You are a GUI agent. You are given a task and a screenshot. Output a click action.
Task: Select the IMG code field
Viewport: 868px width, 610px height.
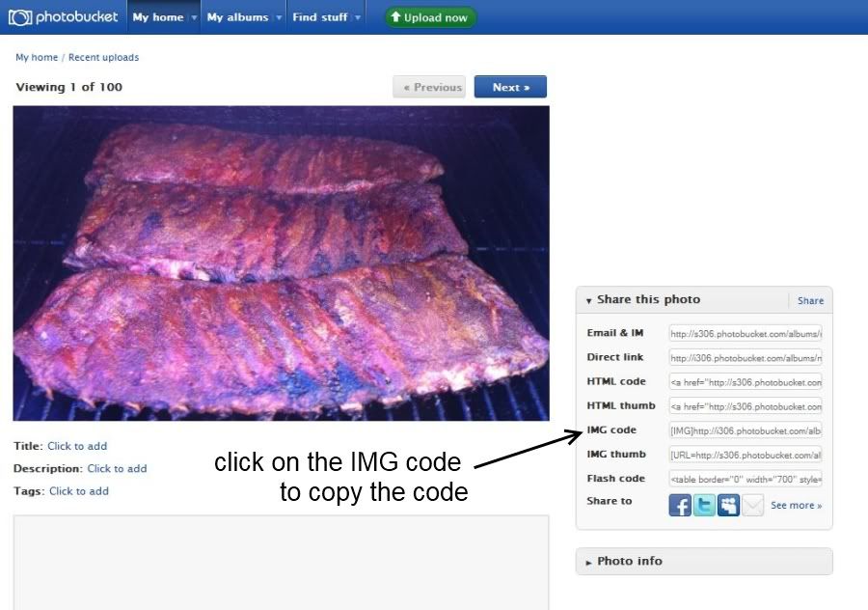pos(746,430)
